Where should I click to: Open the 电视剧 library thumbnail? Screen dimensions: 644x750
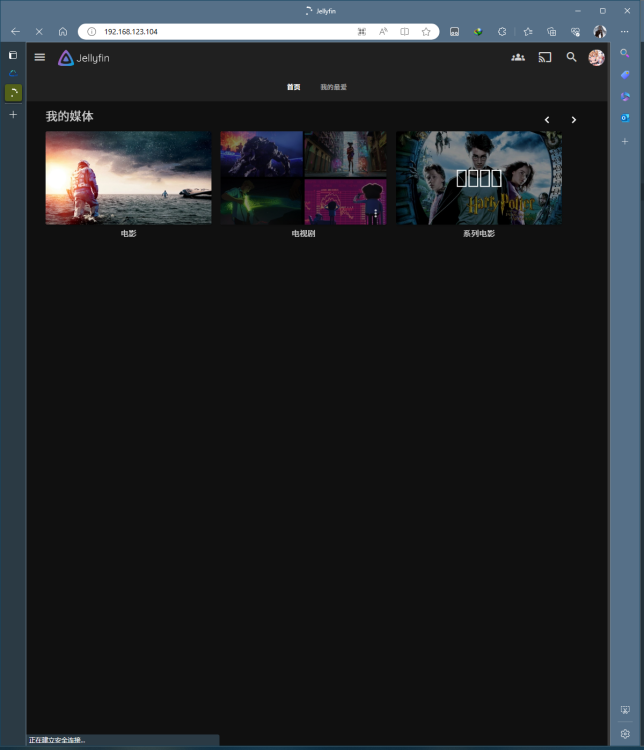tap(303, 178)
